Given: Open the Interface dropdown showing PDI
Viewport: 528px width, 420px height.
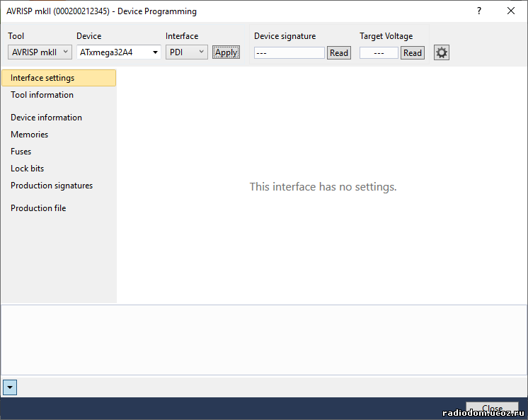Looking at the screenshot, I should pos(187,52).
